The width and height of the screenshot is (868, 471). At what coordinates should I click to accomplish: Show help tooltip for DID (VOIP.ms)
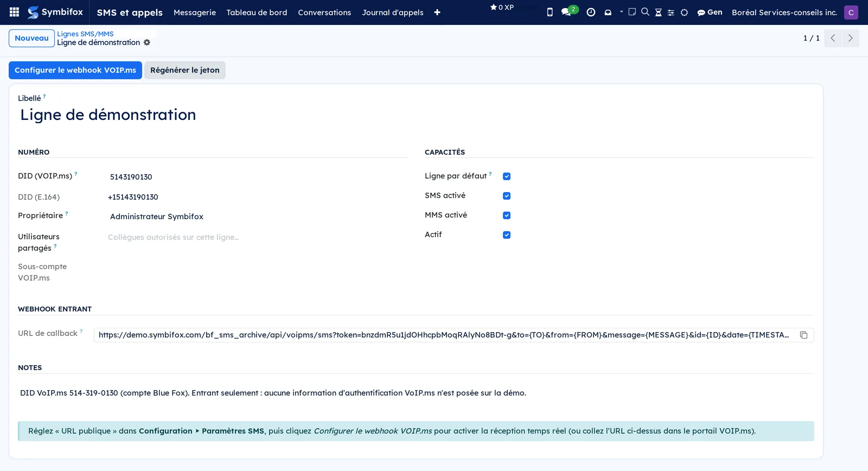click(x=76, y=174)
